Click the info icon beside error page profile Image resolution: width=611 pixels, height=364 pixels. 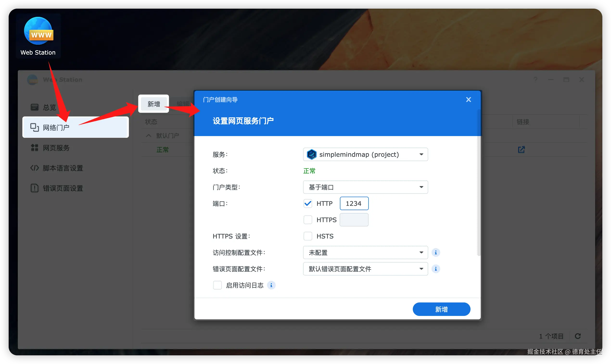tap(436, 269)
